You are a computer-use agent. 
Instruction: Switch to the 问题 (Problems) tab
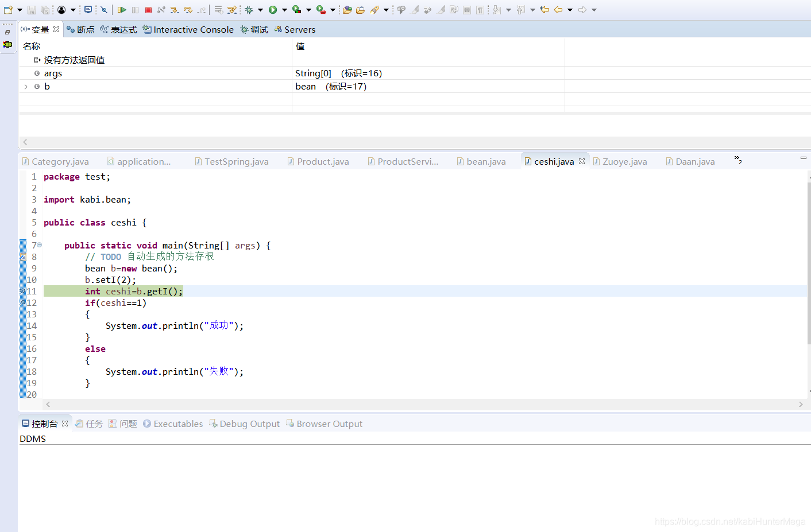point(123,424)
